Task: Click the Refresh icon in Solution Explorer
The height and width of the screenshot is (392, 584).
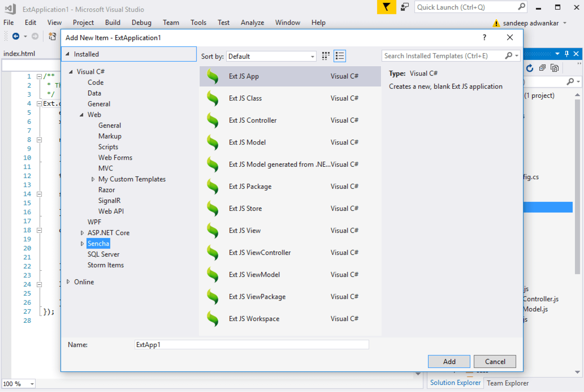Action: point(530,68)
